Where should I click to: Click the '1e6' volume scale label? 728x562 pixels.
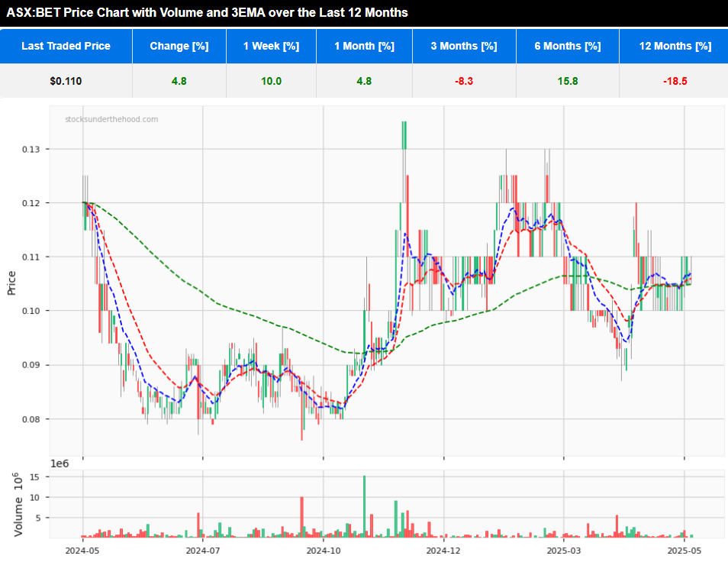(60, 463)
